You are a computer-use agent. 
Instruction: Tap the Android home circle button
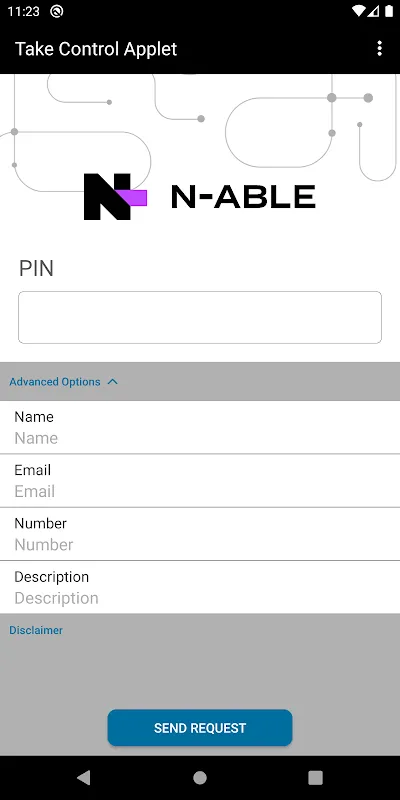point(200,778)
